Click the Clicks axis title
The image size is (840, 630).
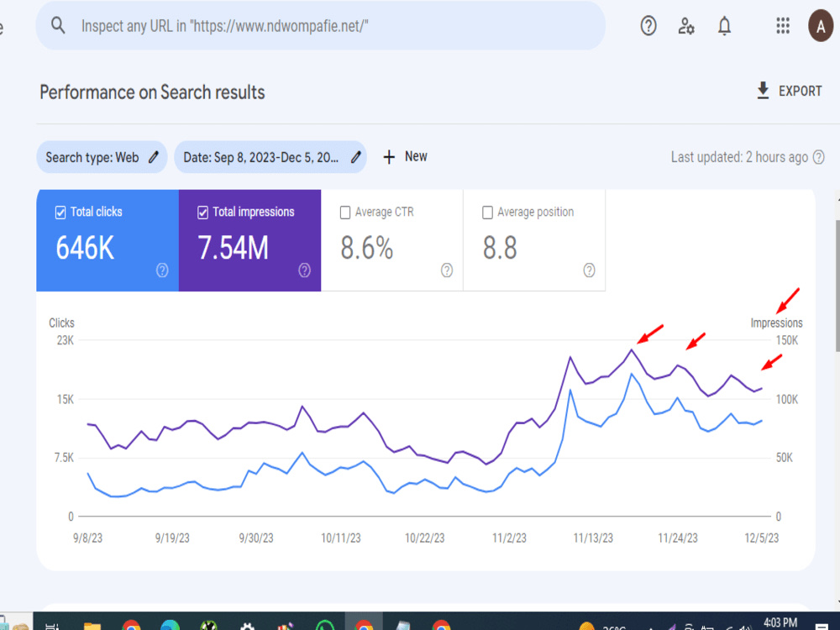click(61, 323)
